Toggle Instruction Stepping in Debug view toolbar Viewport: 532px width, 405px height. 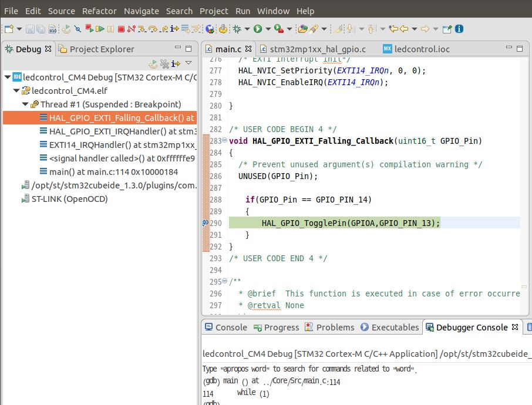point(176,63)
